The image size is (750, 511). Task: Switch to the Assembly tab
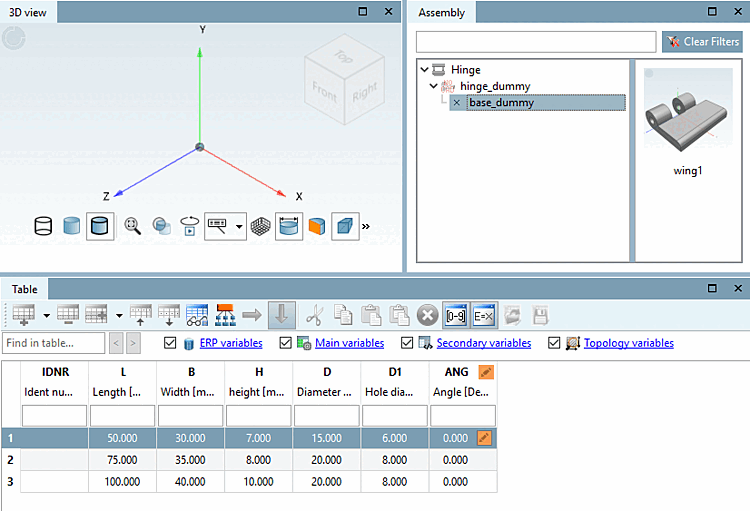coord(441,12)
